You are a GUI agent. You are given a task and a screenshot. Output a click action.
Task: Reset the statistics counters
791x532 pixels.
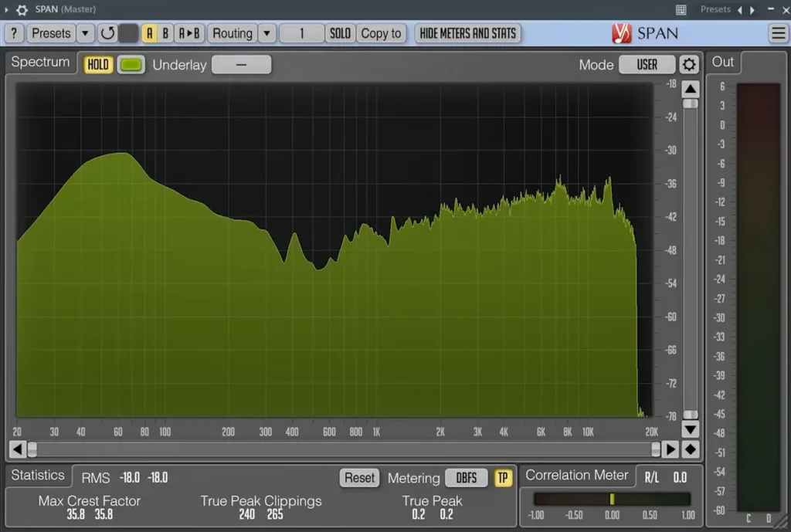[360, 477]
